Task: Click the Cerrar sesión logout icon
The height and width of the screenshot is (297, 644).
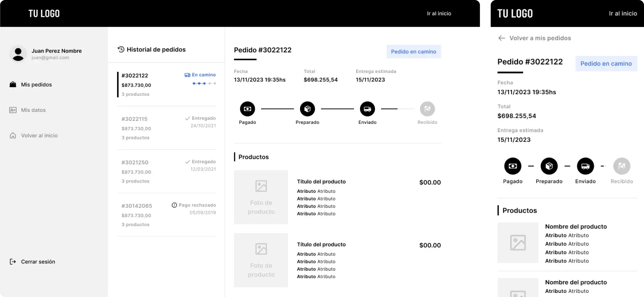Action: 13,262
